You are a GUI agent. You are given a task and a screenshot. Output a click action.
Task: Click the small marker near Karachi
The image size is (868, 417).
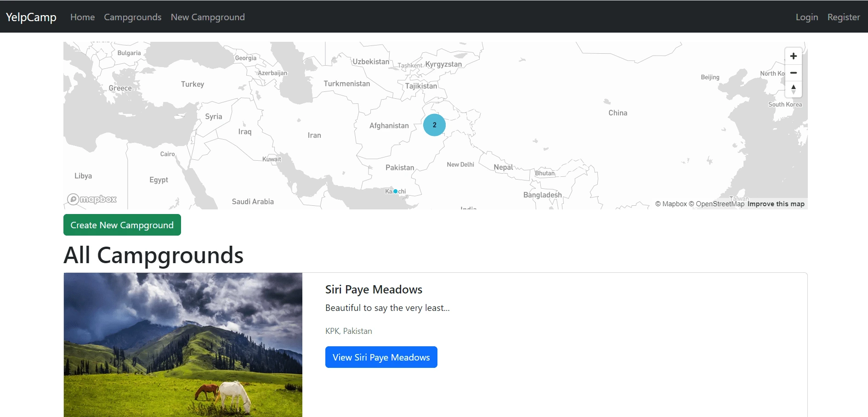(395, 191)
